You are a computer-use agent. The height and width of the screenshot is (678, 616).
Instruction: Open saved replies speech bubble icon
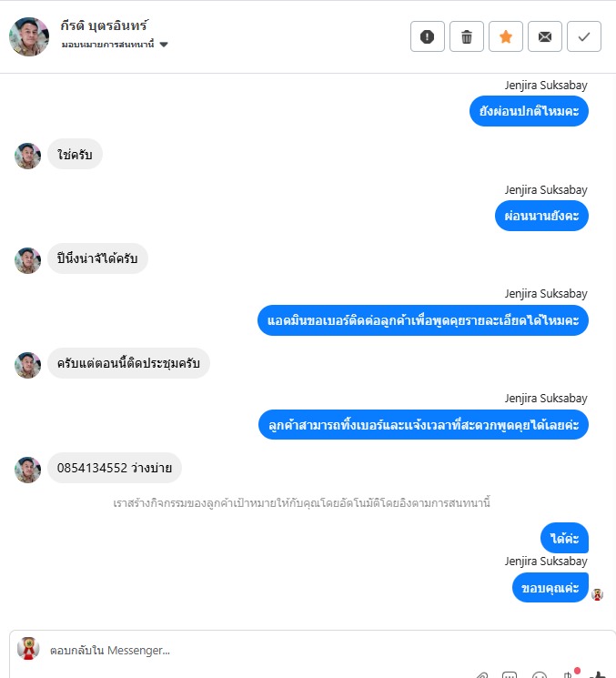pyautogui.click(x=510, y=675)
